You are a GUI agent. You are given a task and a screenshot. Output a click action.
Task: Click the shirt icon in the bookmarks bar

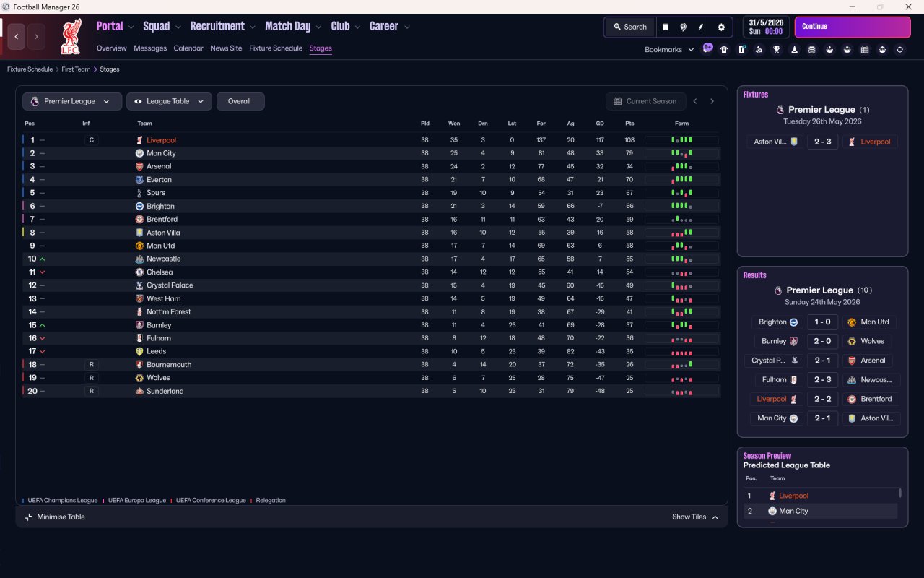(724, 50)
